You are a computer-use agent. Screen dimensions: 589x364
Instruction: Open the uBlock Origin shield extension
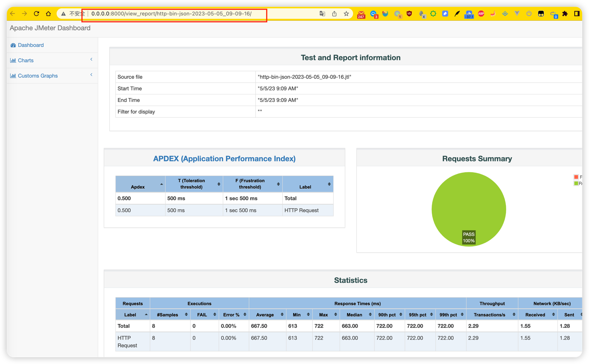click(x=409, y=14)
